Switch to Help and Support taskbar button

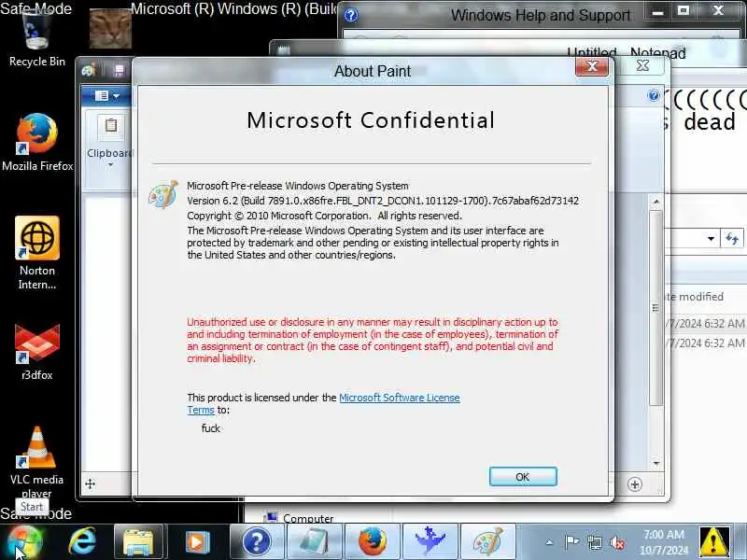pyautogui.click(x=258, y=542)
